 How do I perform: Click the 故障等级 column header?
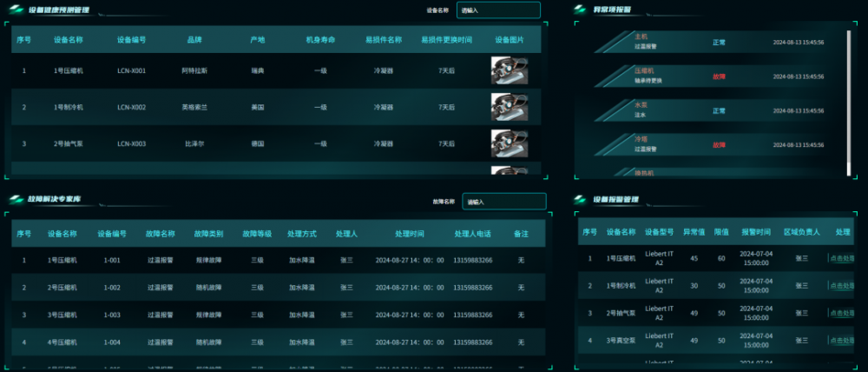click(257, 234)
